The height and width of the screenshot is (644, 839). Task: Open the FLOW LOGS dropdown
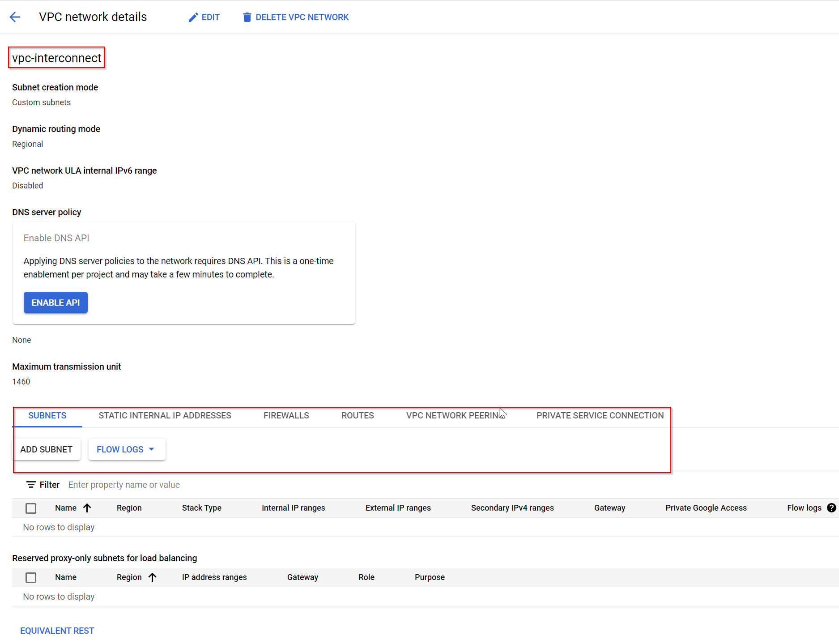(126, 449)
